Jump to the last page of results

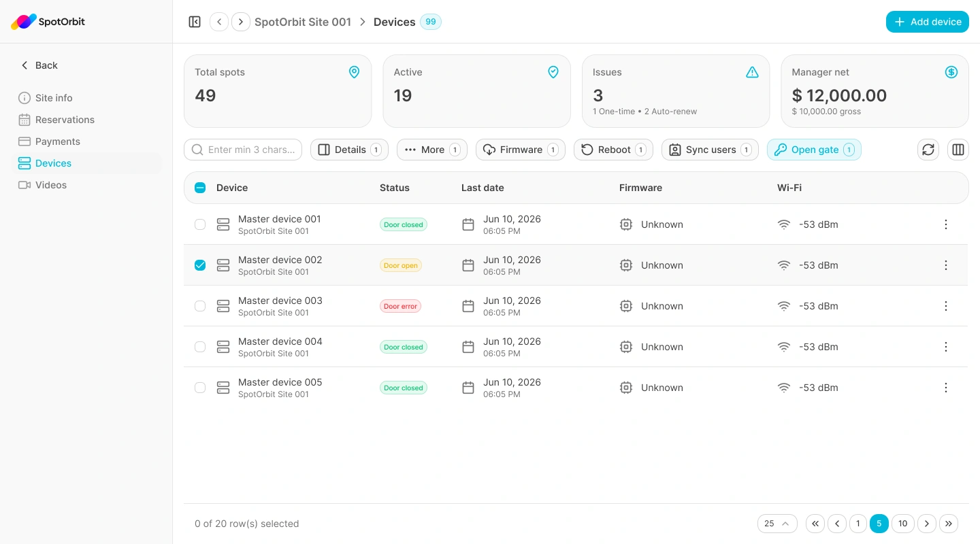[949, 524]
